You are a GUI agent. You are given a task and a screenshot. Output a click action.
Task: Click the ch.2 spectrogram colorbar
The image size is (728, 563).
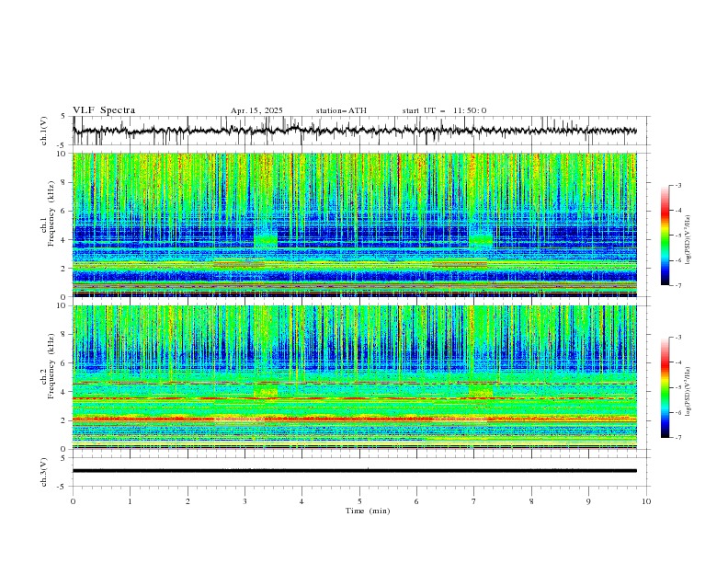pos(665,387)
